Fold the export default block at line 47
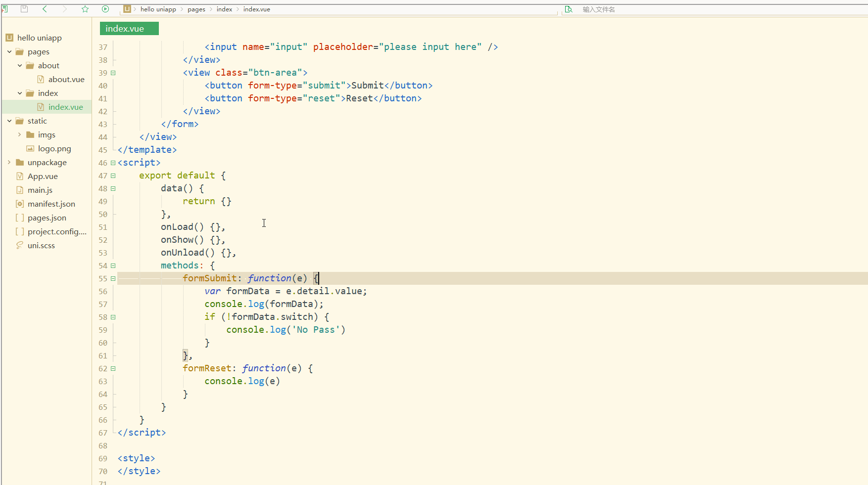Image resolution: width=868 pixels, height=485 pixels. (x=113, y=176)
